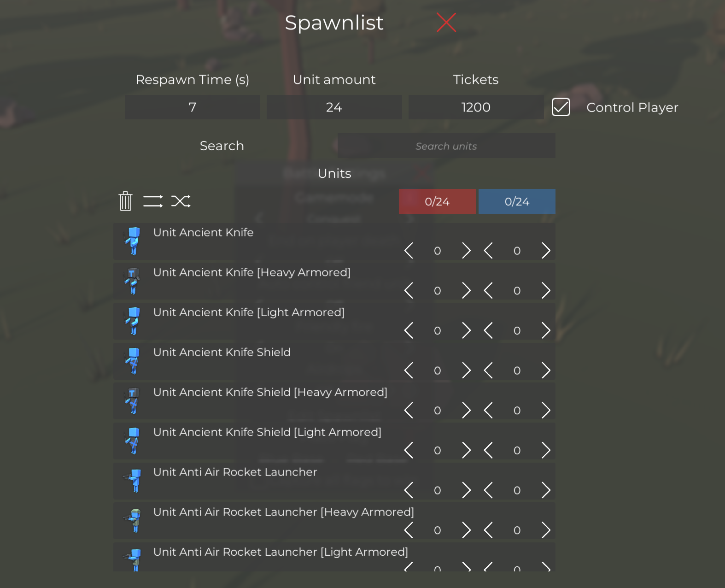Click Unit Ancient Knife Shield figure icon
Image resolution: width=725 pixels, height=588 pixels.
click(133, 361)
